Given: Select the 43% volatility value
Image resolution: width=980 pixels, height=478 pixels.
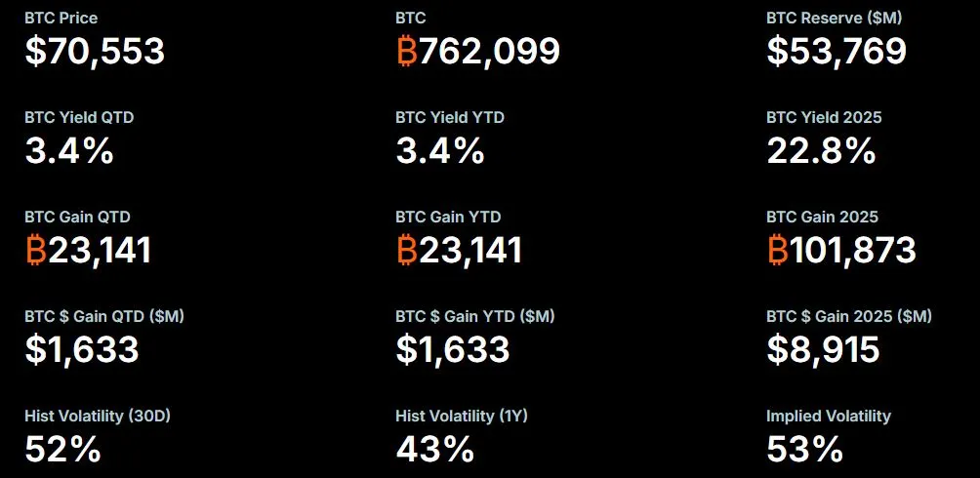Looking at the screenshot, I should click(x=434, y=449).
